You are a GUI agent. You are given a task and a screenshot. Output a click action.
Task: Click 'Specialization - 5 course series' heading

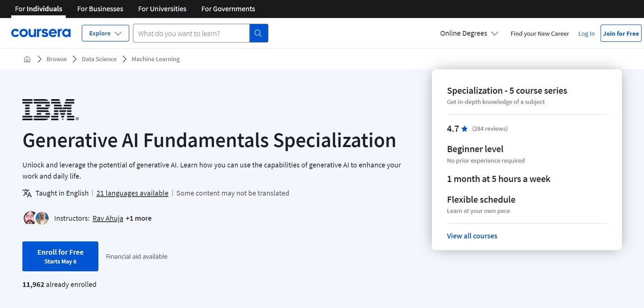(x=507, y=91)
